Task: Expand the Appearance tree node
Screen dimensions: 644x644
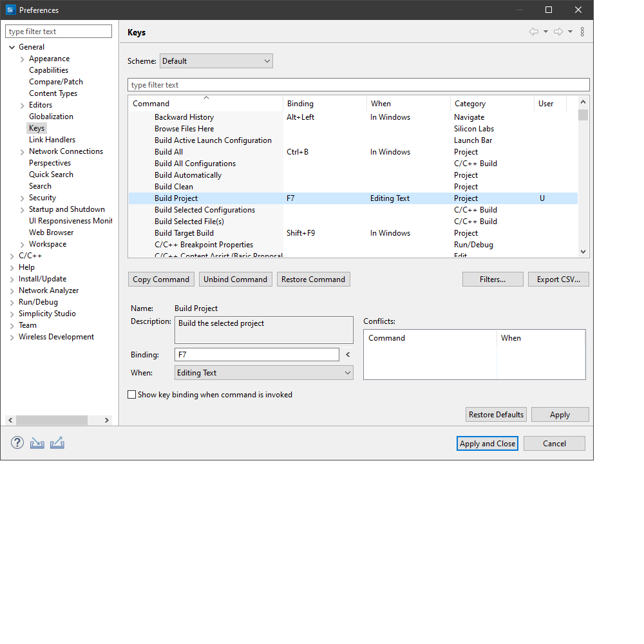Action: point(23,59)
